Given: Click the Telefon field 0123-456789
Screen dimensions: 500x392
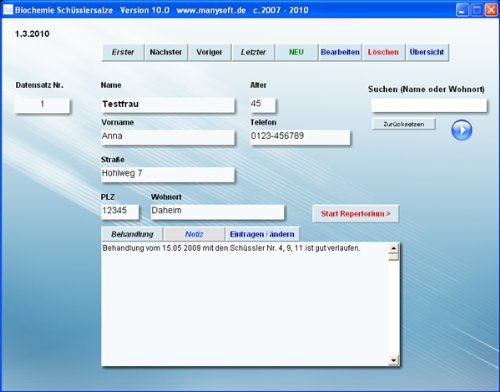Looking at the screenshot, I should click(x=300, y=137).
